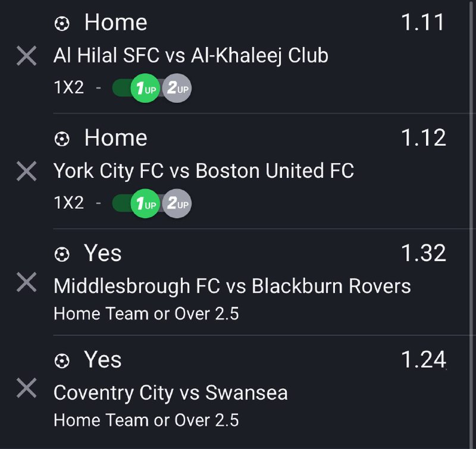Remove the Middlesbrough vs Blackburn Rovers selection

[26, 282]
